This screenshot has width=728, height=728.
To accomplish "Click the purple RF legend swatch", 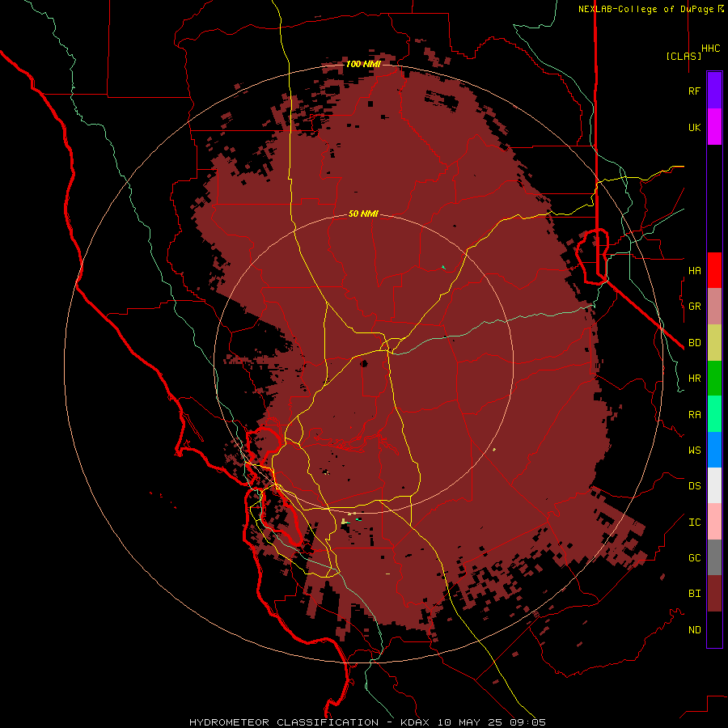I will coord(714,91).
